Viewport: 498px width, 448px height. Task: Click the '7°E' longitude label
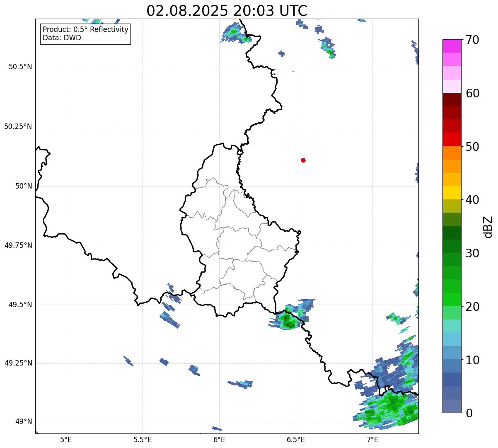pyautogui.click(x=372, y=439)
